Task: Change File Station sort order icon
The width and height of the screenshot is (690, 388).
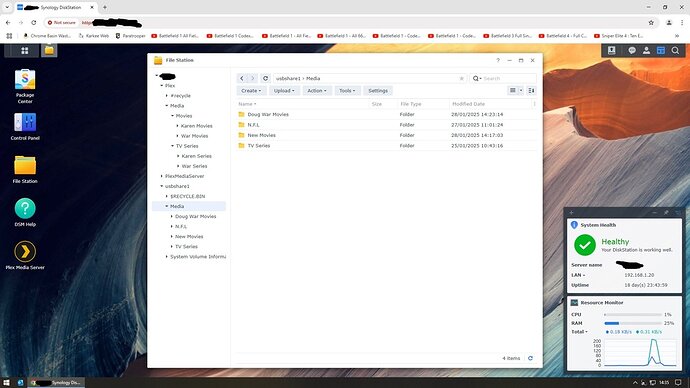Action: pyautogui.click(x=532, y=91)
